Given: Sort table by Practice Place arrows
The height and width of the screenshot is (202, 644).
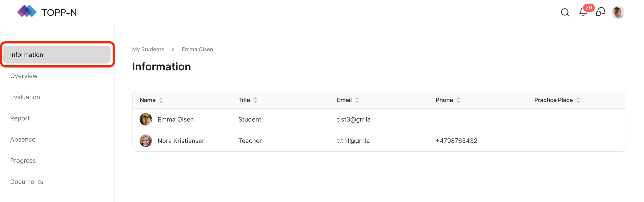Looking at the screenshot, I should 578,100.
